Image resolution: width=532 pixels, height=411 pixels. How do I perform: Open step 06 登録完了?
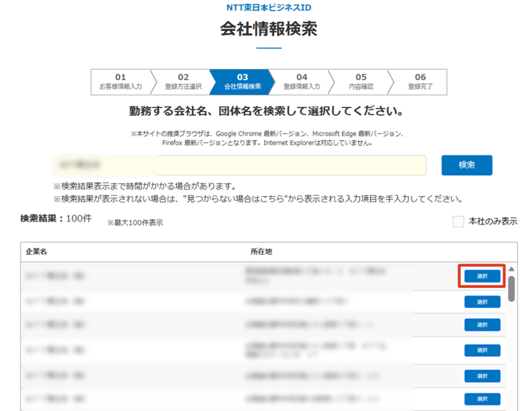coord(420,82)
